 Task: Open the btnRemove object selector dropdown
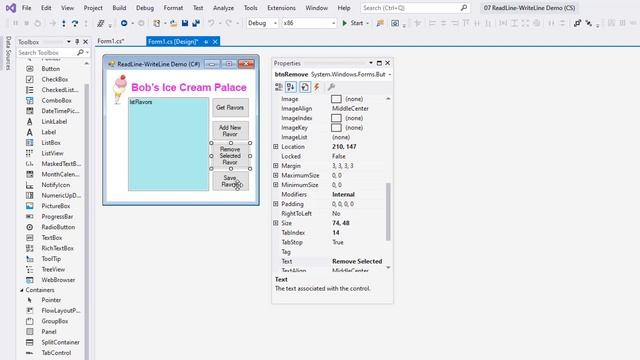[389, 75]
